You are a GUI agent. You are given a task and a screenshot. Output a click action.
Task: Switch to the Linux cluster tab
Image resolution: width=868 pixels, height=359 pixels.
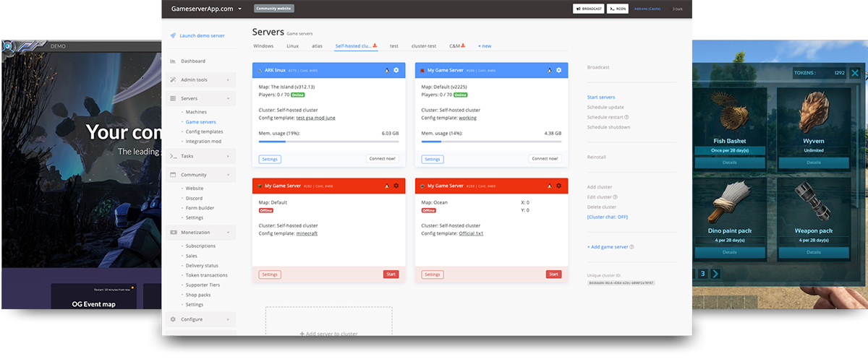(x=292, y=46)
